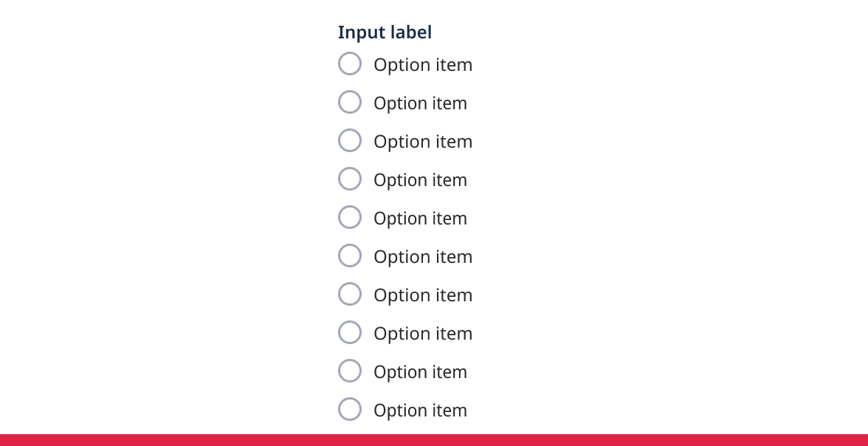Click the red bar at the bottom
This screenshot has height=446, width=868.
[x=434, y=440]
